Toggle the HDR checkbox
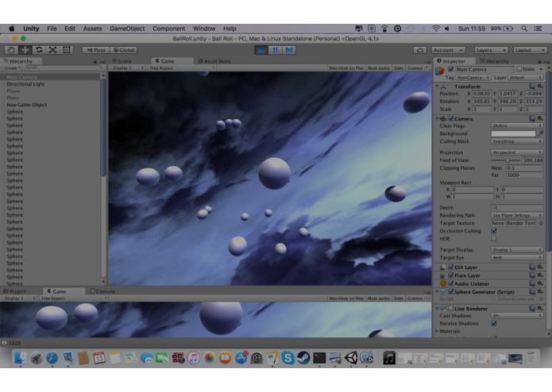The image size is (552, 392). [493, 239]
